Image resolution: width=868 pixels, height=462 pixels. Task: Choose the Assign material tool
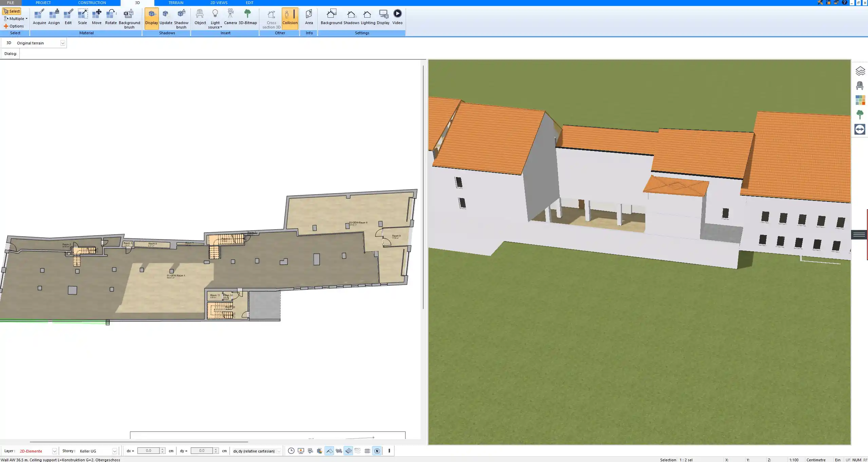[x=54, y=17]
